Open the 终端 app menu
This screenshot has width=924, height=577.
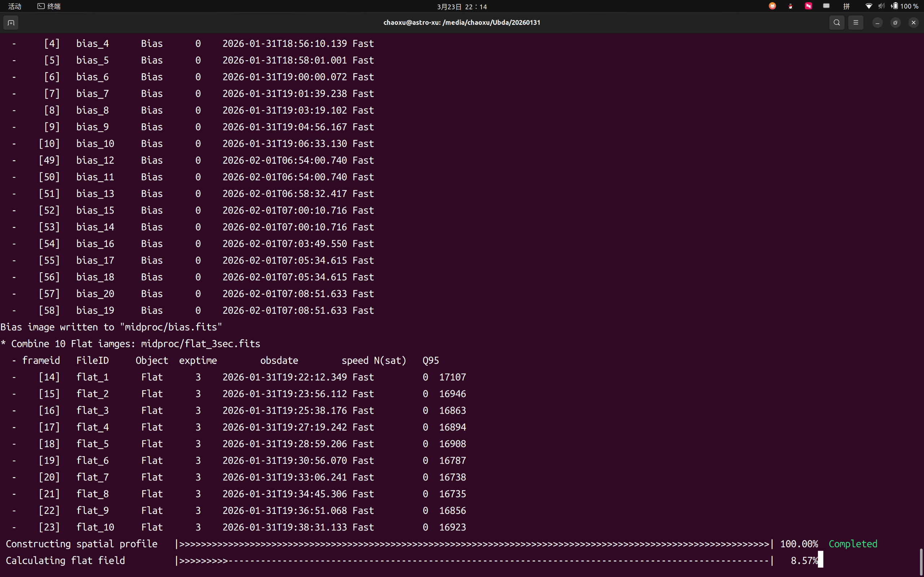coord(49,6)
